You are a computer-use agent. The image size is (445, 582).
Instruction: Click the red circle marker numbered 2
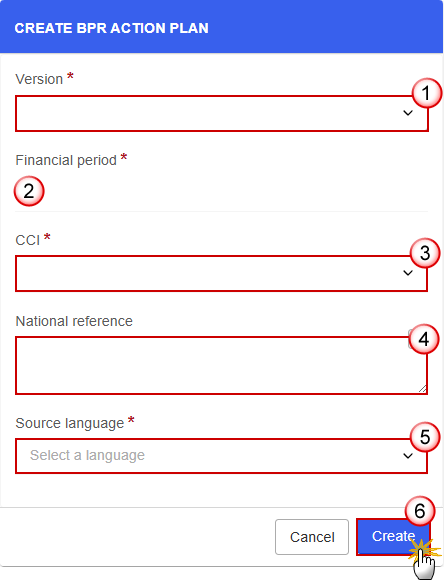tap(29, 191)
